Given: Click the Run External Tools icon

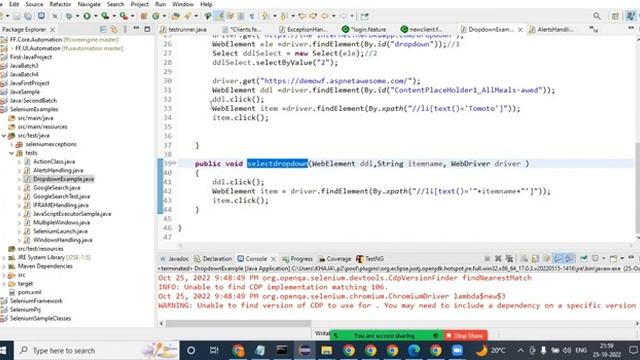Looking at the screenshot, I should pyautogui.click(x=123, y=16).
